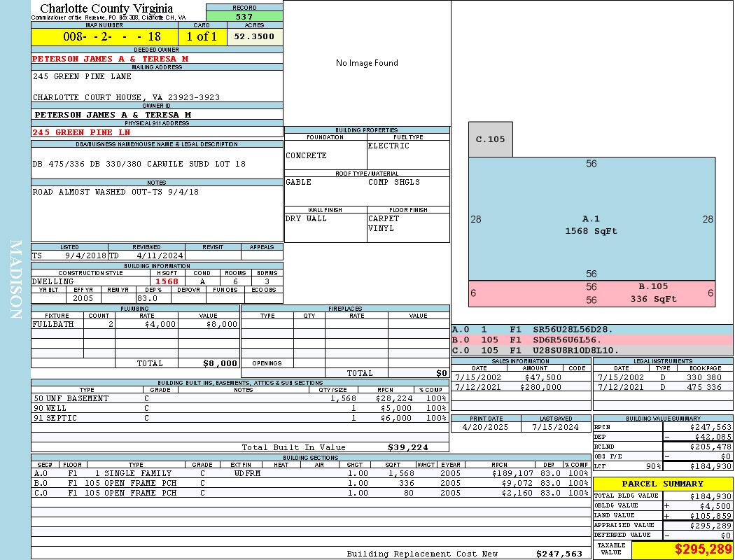Click Total Built In Value $39,224

408,447
